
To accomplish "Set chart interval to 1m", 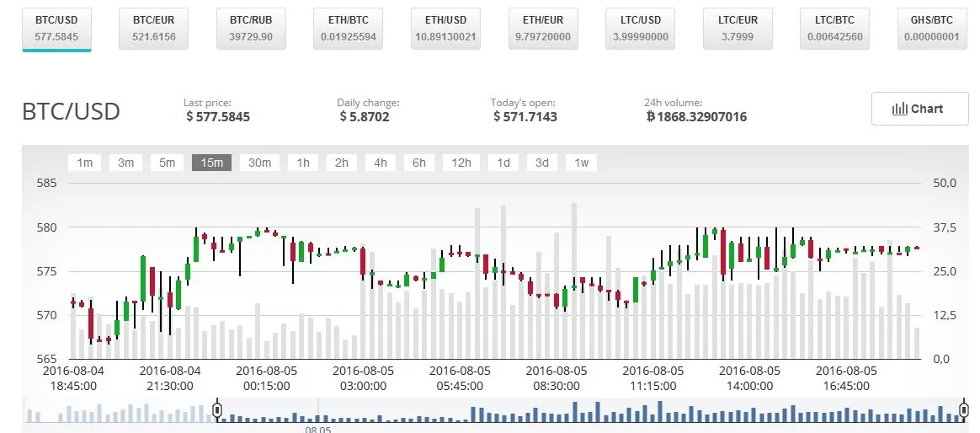I will (84, 163).
